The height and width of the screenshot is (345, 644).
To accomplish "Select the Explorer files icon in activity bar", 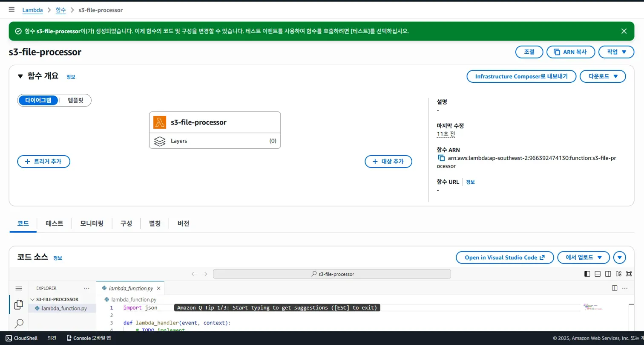I will [19, 304].
